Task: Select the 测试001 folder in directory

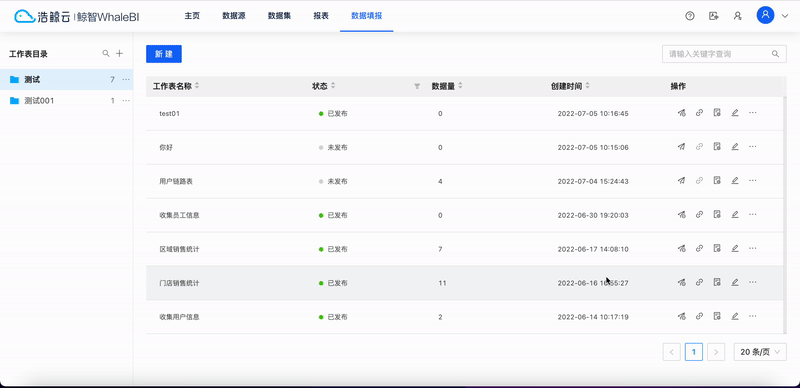Action: coord(66,101)
